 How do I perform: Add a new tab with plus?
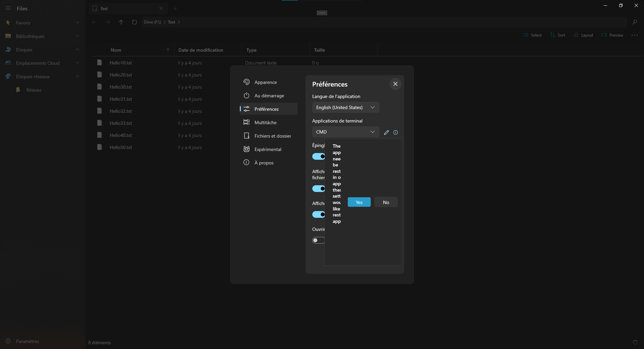[x=175, y=8]
